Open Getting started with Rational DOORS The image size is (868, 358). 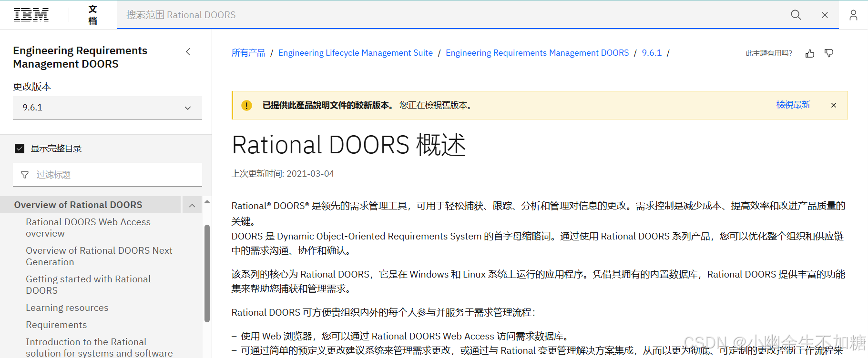(88, 285)
